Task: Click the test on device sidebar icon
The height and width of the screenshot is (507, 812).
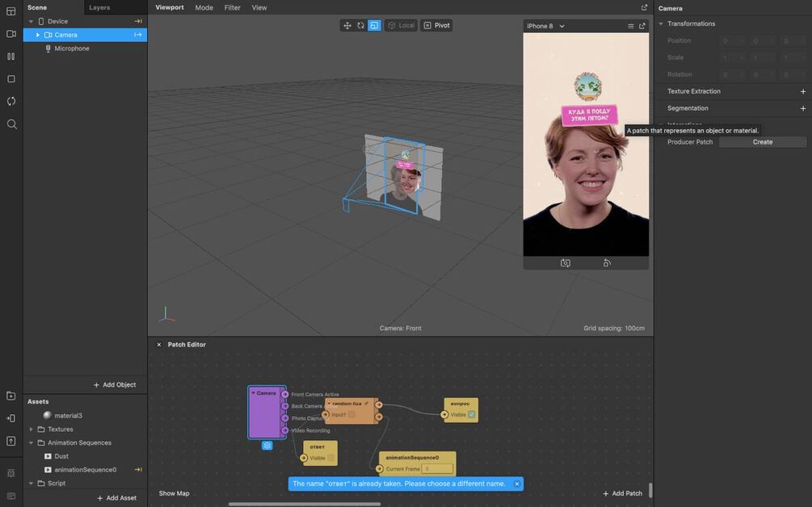Action: coord(11,418)
